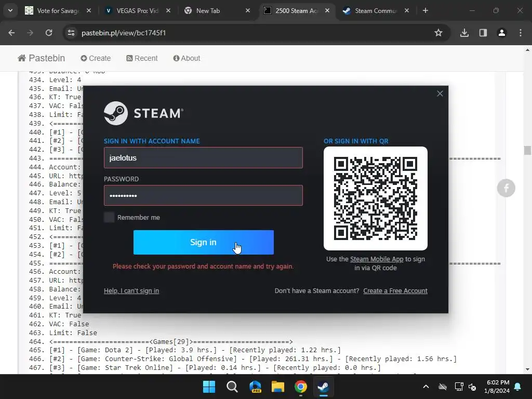The width and height of the screenshot is (532, 399).
Task: Open Help, I can't sign in link
Action: tap(131, 291)
